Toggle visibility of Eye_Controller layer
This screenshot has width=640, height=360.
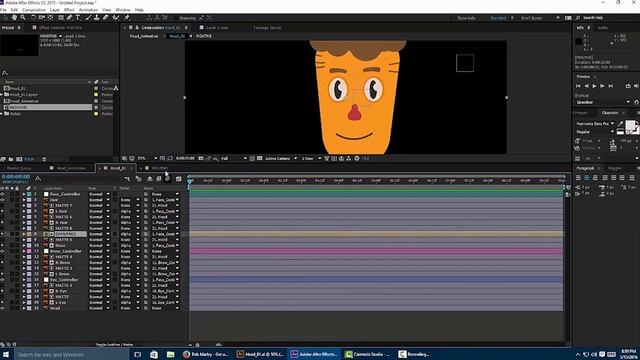pyautogui.click(x=2, y=280)
